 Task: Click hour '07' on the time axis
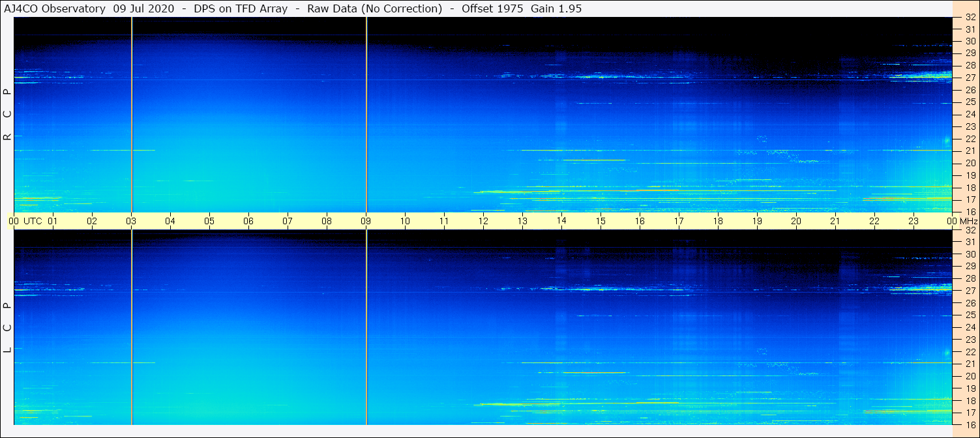288,221
